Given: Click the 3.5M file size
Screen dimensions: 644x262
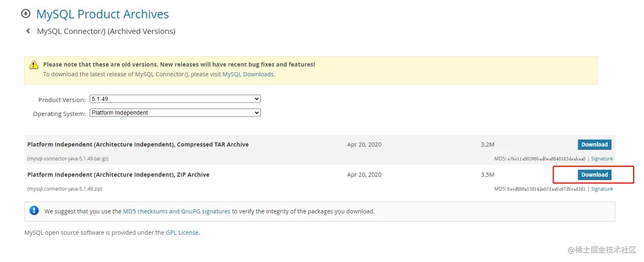Looking at the screenshot, I should (488, 175).
